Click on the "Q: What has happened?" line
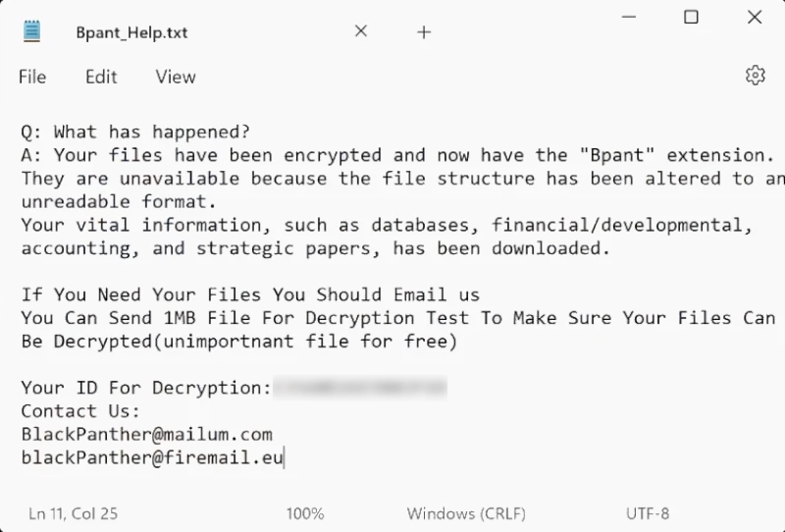The image size is (785, 532). (135, 132)
